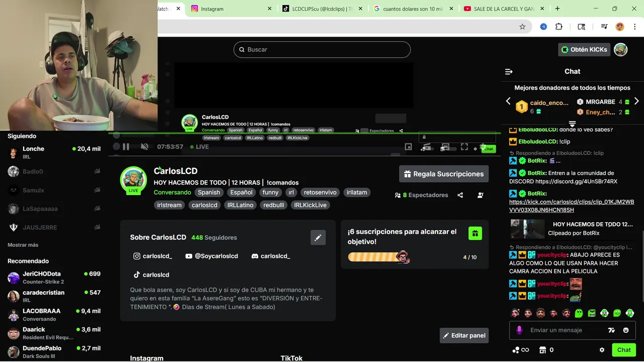644x362 pixels.
Task: Unmute the stream audio speaker icon
Action: [x=144, y=147]
